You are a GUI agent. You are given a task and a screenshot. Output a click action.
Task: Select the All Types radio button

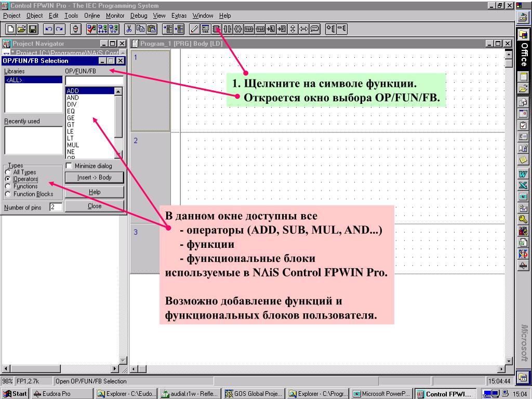tap(8, 172)
